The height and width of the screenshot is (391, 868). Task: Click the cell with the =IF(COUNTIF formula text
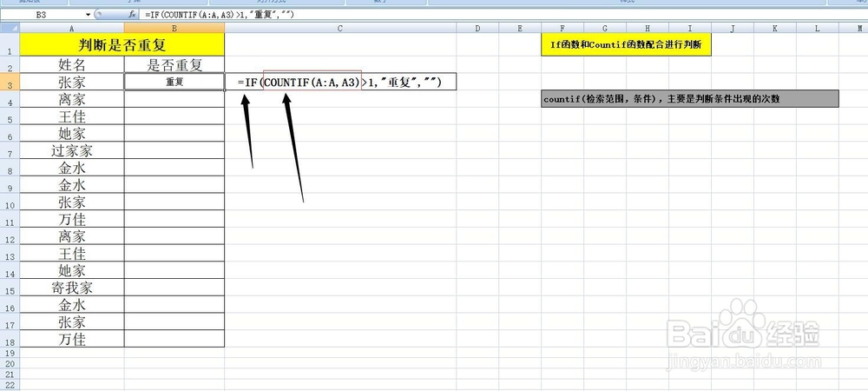[x=340, y=82]
